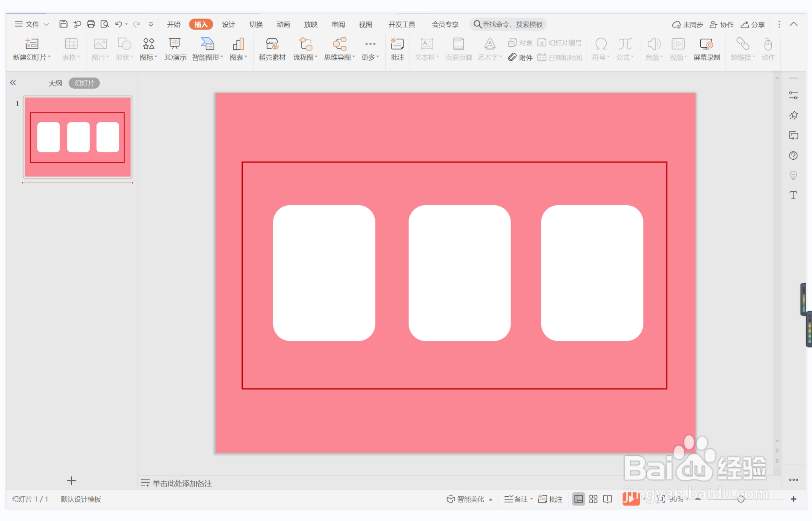The height and width of the screenshot is (521, 812).
Task: Click the undo arrow
Action: (118, 24)
